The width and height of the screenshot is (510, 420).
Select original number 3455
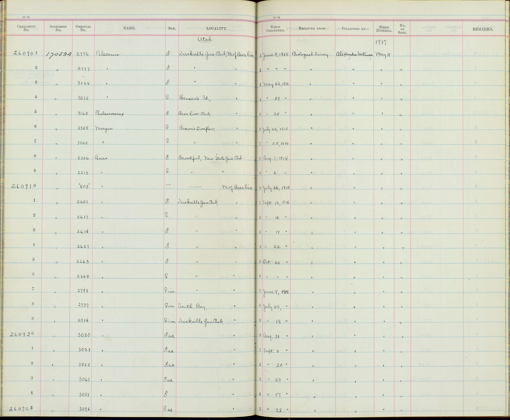point(83,143)
